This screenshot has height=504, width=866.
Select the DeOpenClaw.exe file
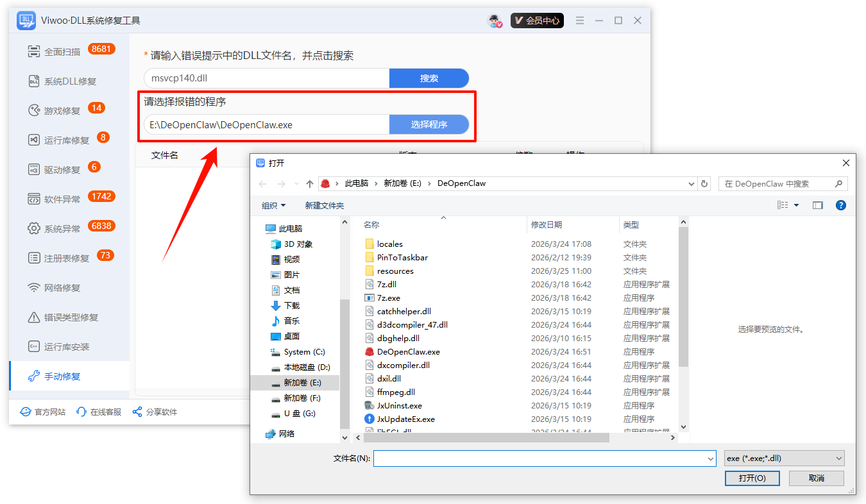[408, 352]
